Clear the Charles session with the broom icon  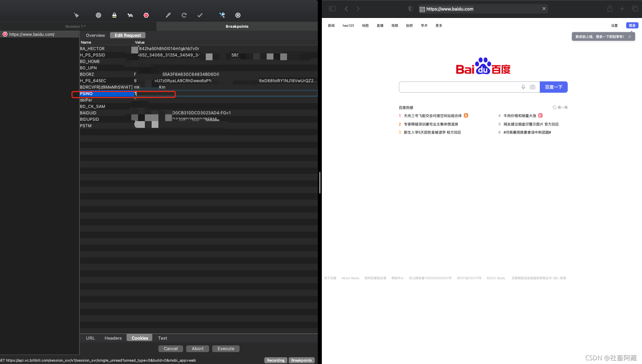pos(76,15)
